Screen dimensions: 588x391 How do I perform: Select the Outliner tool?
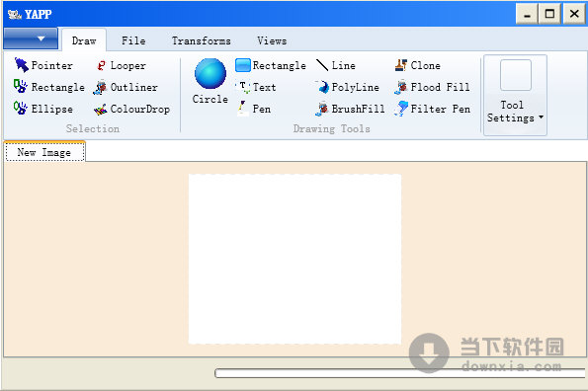pos(126,87)
